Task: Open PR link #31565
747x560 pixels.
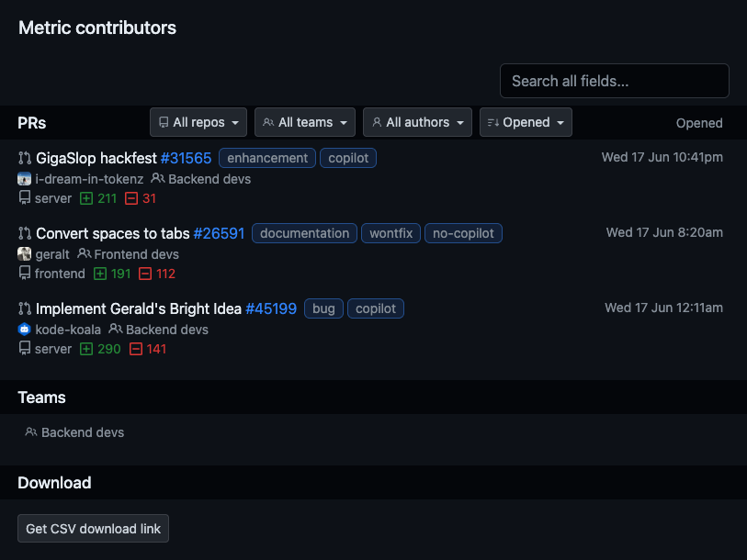Action: point(186,158)
